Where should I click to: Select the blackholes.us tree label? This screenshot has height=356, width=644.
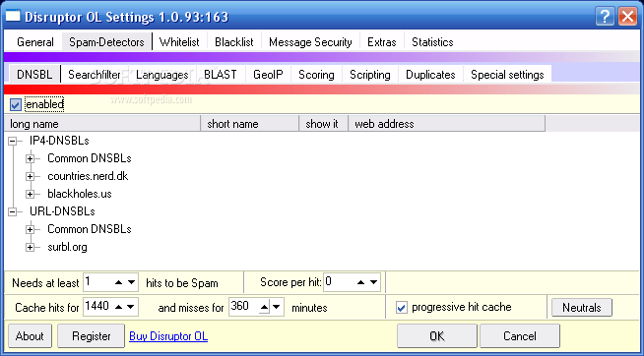tap(80, 194)
